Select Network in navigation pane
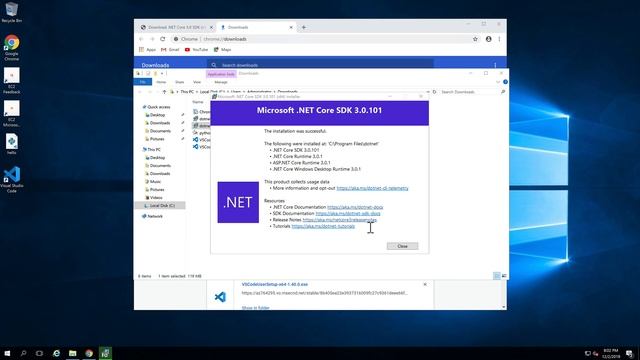This screenshot has height=360, width=640. [x=153, y=216]
